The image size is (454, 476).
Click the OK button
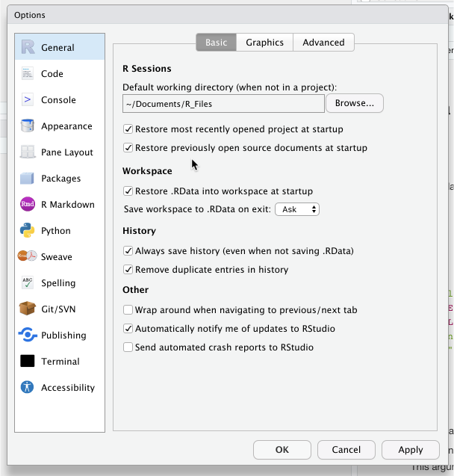(282, 450)
